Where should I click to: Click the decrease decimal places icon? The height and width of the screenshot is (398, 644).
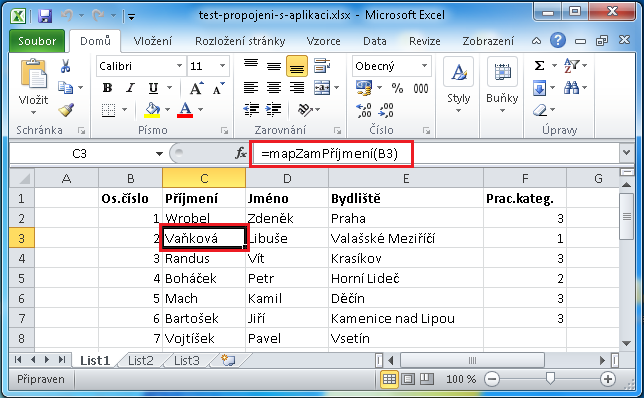[x=386, y=110]
